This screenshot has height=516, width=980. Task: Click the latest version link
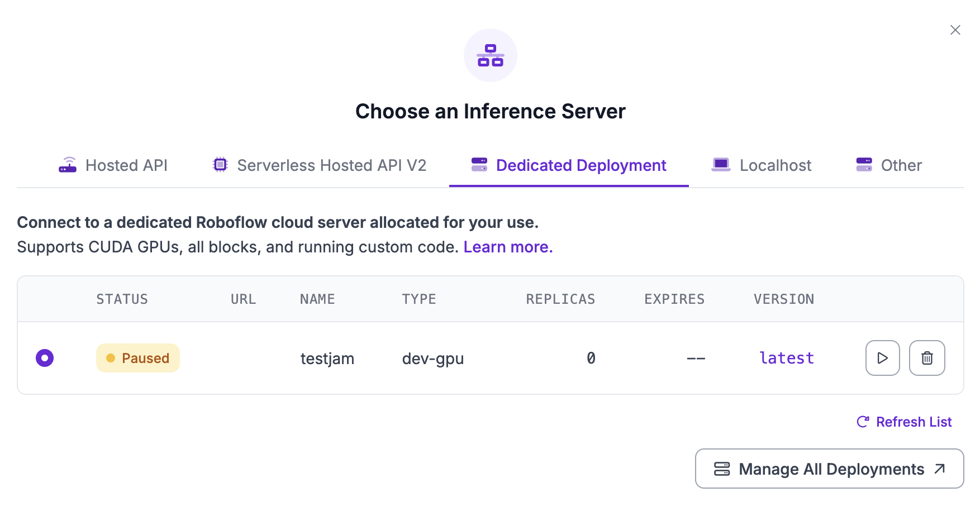click(786, 358)
